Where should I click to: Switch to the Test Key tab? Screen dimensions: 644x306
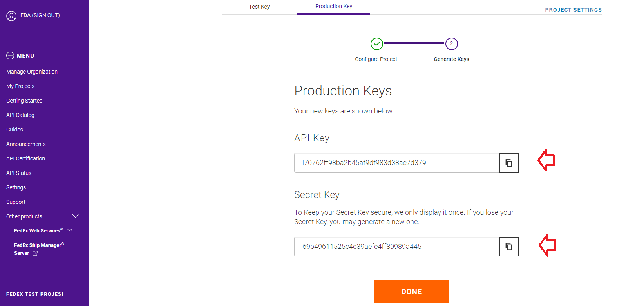[x=259, y=7]
